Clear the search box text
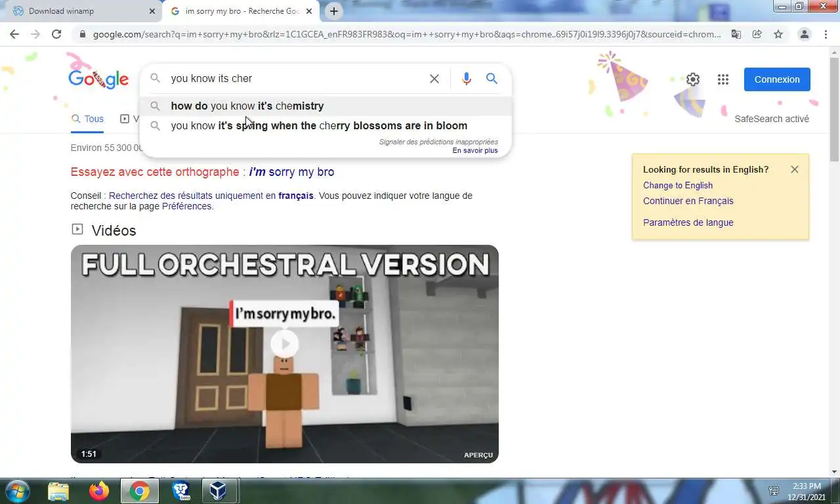The height and width of the screenshot is (504, 840). coord(434,79)
